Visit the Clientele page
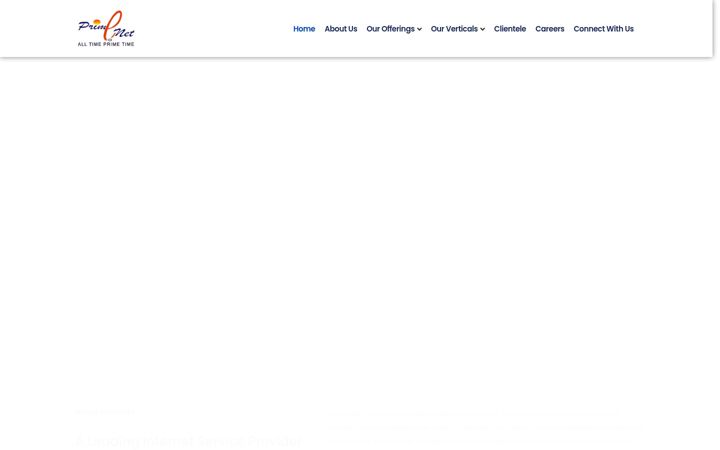This screenshot has height=450, width=720. click(510, 29)
